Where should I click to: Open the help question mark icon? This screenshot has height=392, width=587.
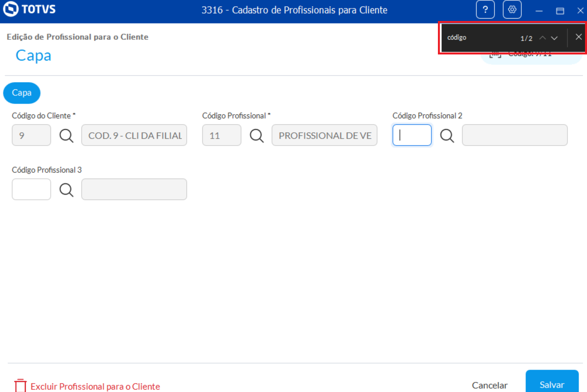click(485, 10)
